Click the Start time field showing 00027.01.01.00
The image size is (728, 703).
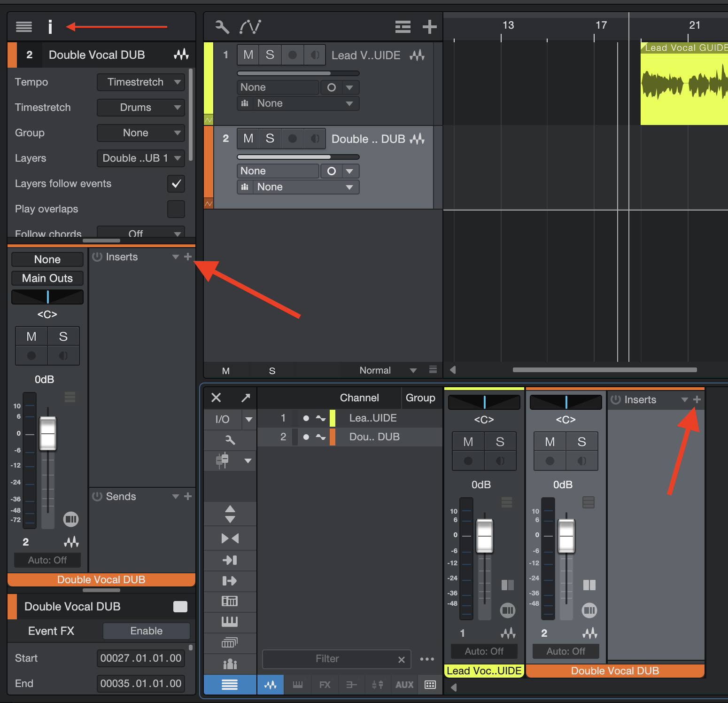coord(140,658)
